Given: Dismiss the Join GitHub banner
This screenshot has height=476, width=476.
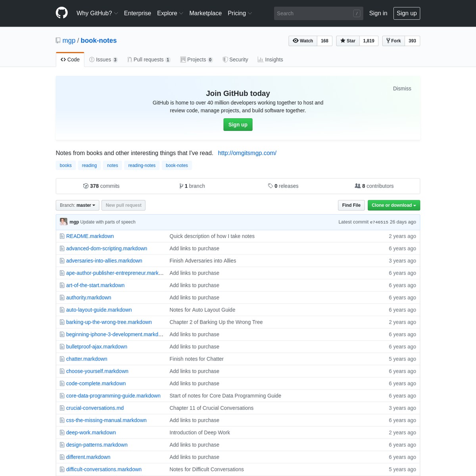Looking at the screenshot, I should (x=402, y=88).
